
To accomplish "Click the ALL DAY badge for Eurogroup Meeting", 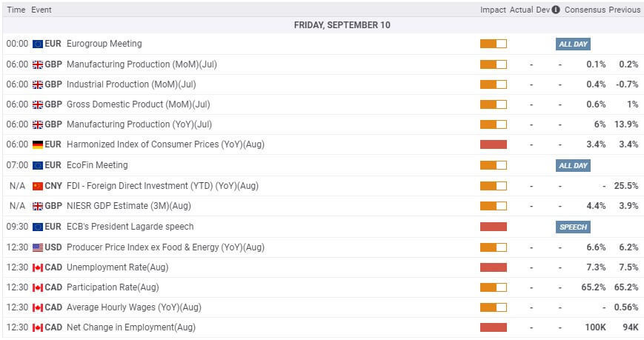I will (572, 44).
